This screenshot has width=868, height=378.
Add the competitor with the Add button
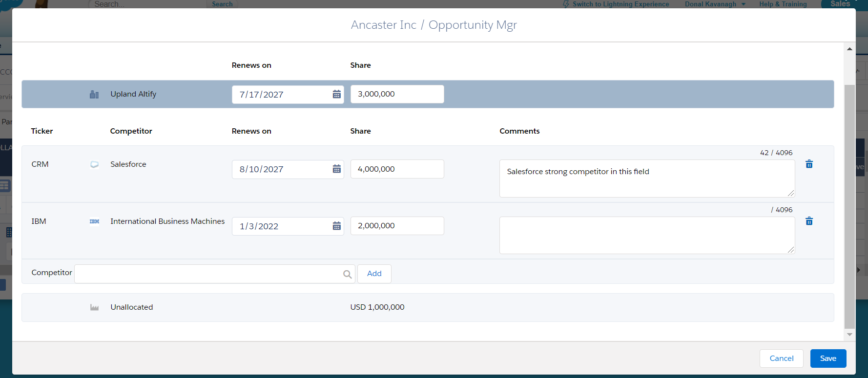[374, 274]
